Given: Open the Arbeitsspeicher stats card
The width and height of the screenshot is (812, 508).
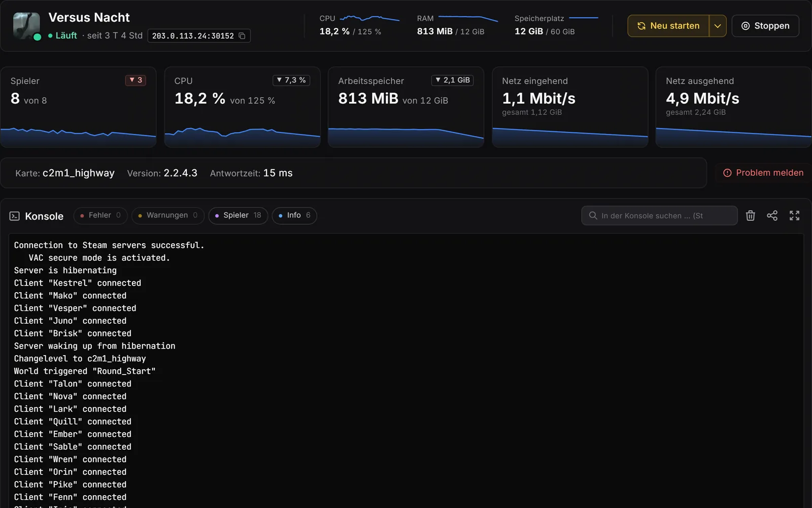Looking at the screenshot, I should [x=406, y=107].
